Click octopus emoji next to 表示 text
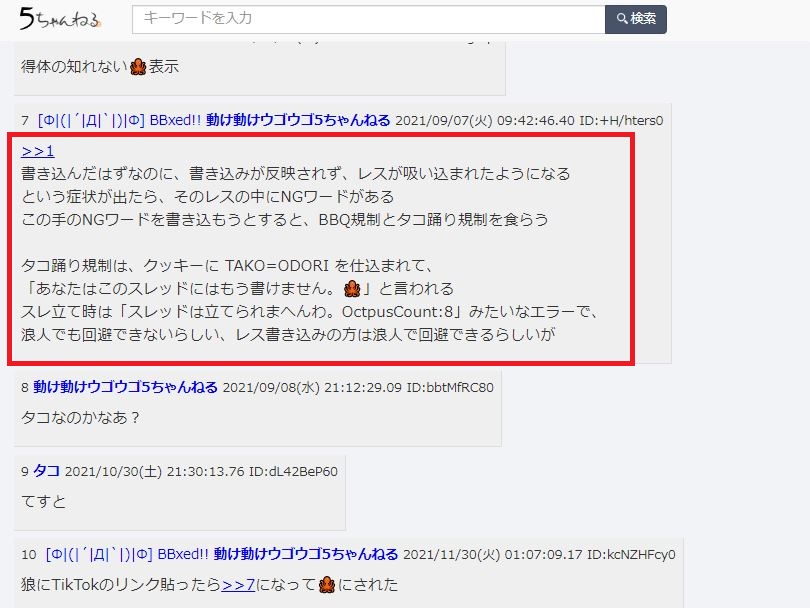The height and width of the screenshot is (608, 810). [x=138, y=67]
